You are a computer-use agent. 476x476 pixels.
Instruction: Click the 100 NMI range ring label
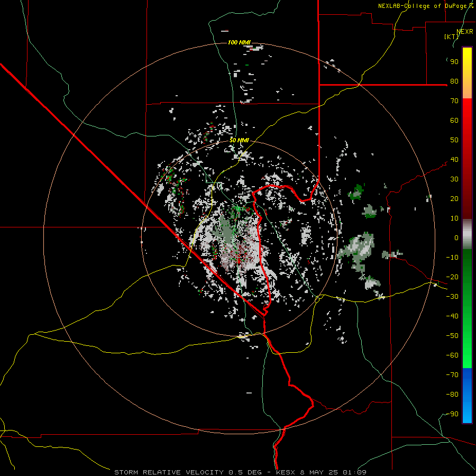point(239,42)
